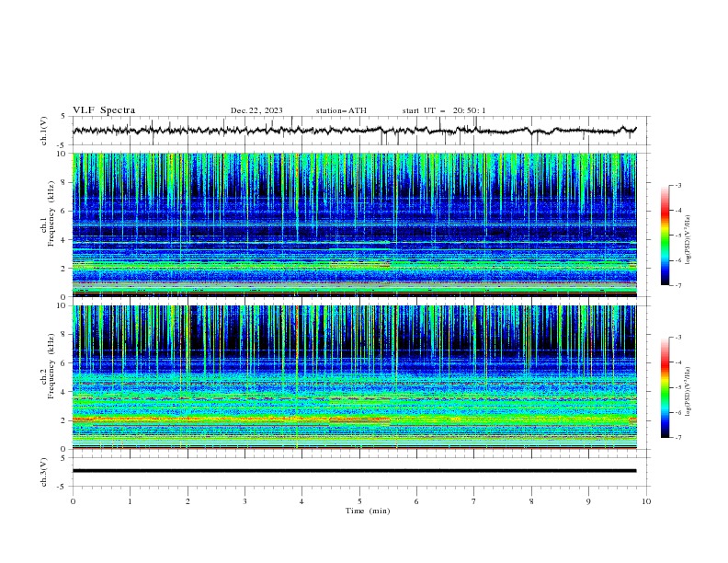728x563 pixels.
Task: Click the ch.1 colorbar "log(PSD)(V²/Hz)" label
Action: coord(688,240)
